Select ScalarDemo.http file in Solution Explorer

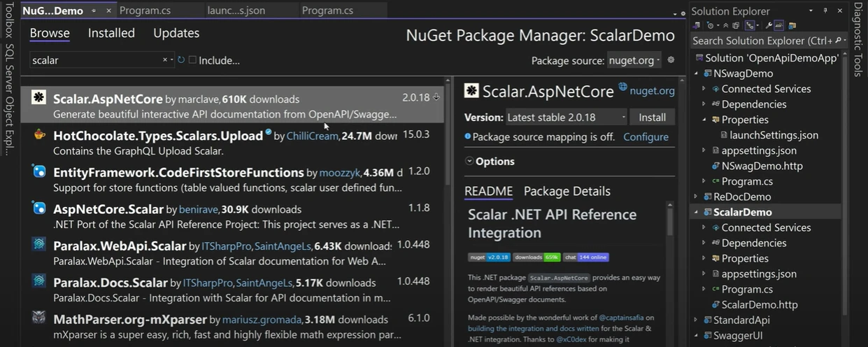760,304
